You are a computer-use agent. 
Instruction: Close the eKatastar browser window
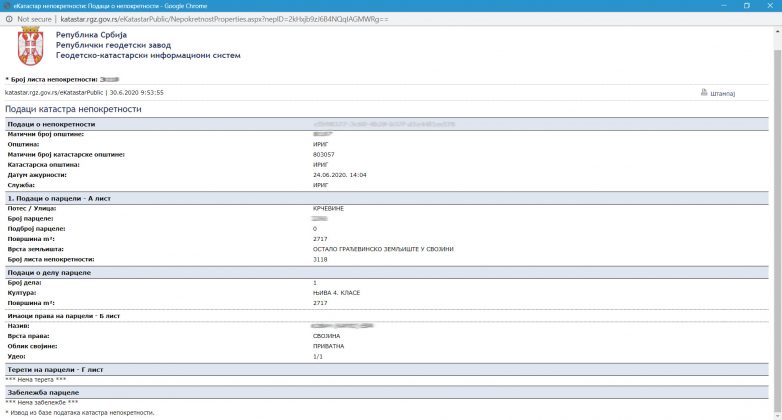point(769,5)
